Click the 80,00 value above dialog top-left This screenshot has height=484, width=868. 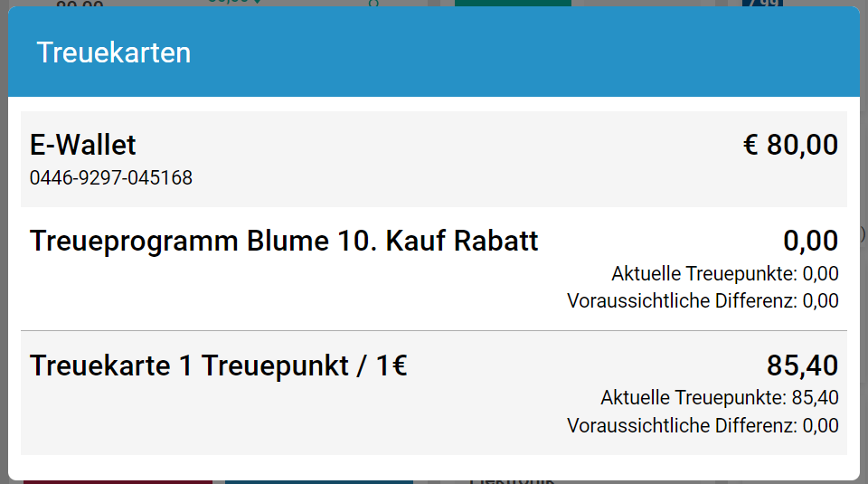click(79, 3)
